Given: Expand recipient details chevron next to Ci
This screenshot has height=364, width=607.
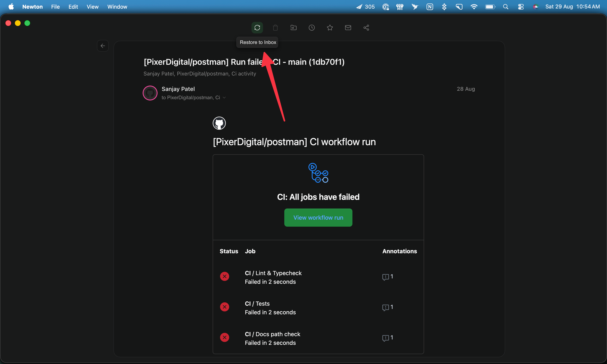Looking at the screenshot, I should pos(224,98).
